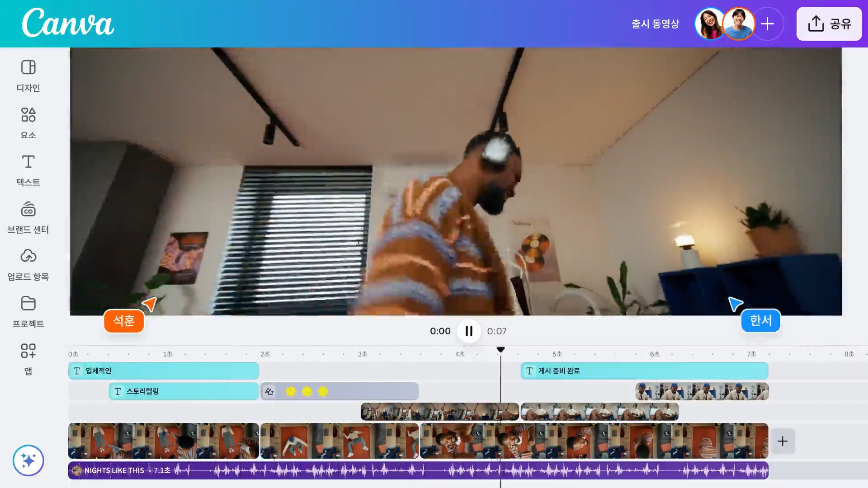The image size is (868, 488).
Task: Launch the magic assistant sparkle button
Action: pos(28,460)
